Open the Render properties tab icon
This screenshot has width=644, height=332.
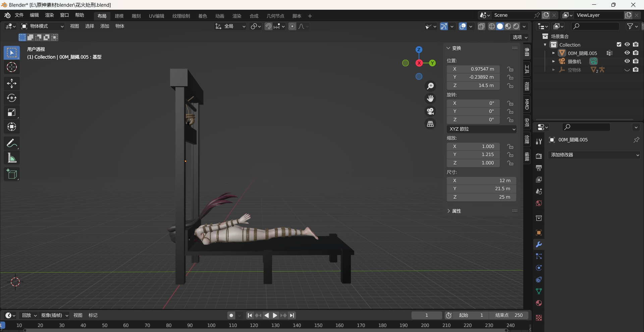(539, 156)
